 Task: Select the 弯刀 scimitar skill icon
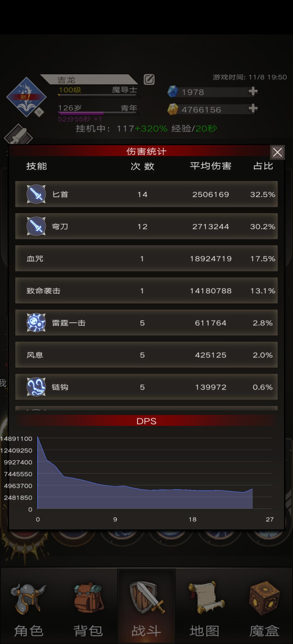(36, 226)
